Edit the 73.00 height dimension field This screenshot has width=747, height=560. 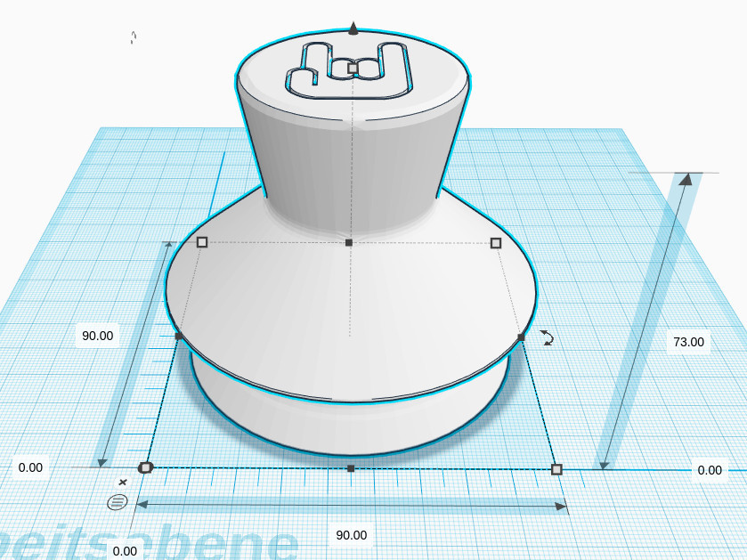689,342
